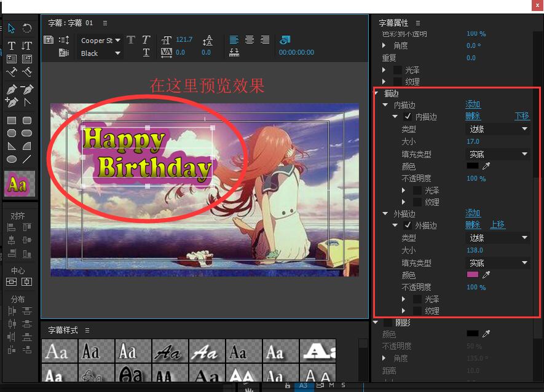Screen dimensions: 544x392
Task: Open the 字幕:字幕 01 panel menu
Action: [105, 23]
